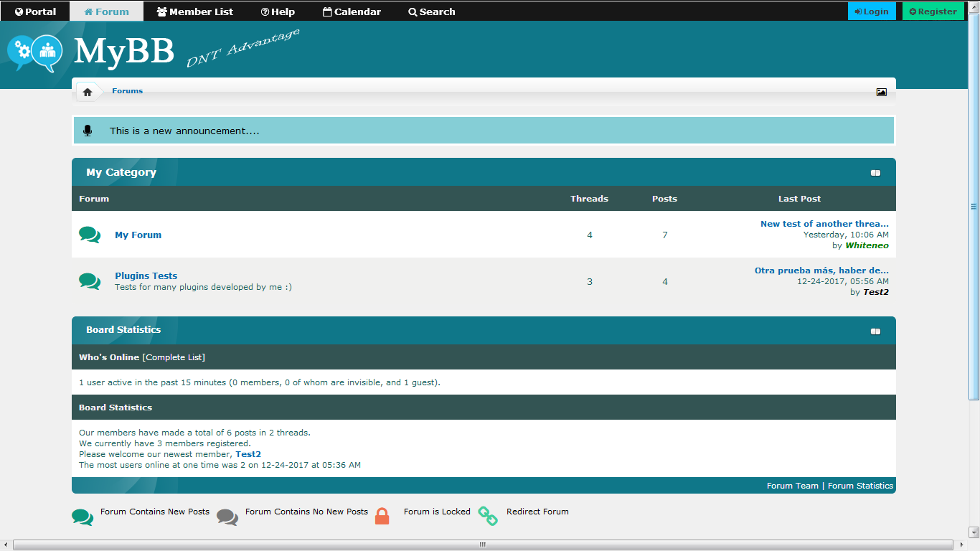Click the red Forum is Locked padlock icon
The image size is (980, 551).
pos(382,516)
